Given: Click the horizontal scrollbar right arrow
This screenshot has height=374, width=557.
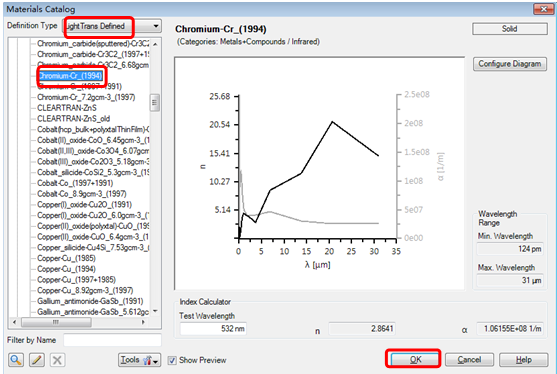Looking at the screenshot, I should pos(143,322).
